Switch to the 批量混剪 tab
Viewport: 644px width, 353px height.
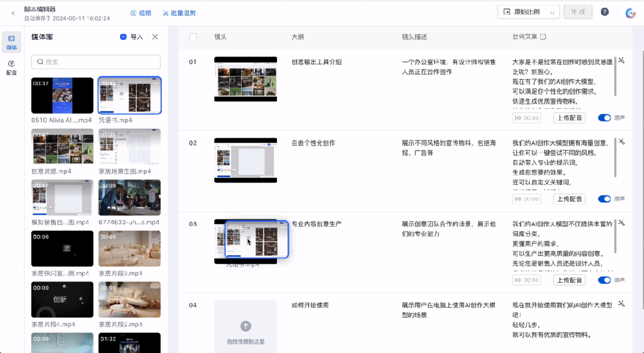179,13
